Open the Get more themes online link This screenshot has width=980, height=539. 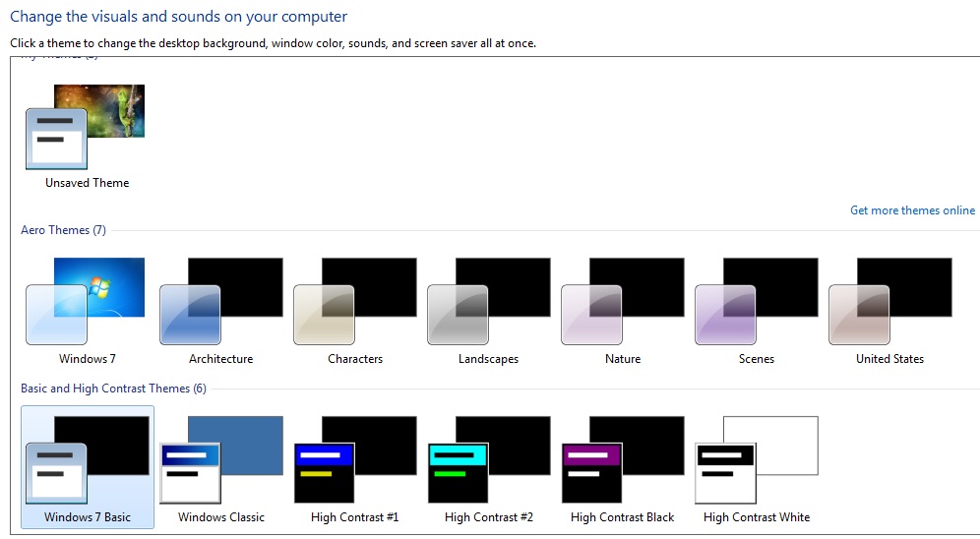(912, 210)
